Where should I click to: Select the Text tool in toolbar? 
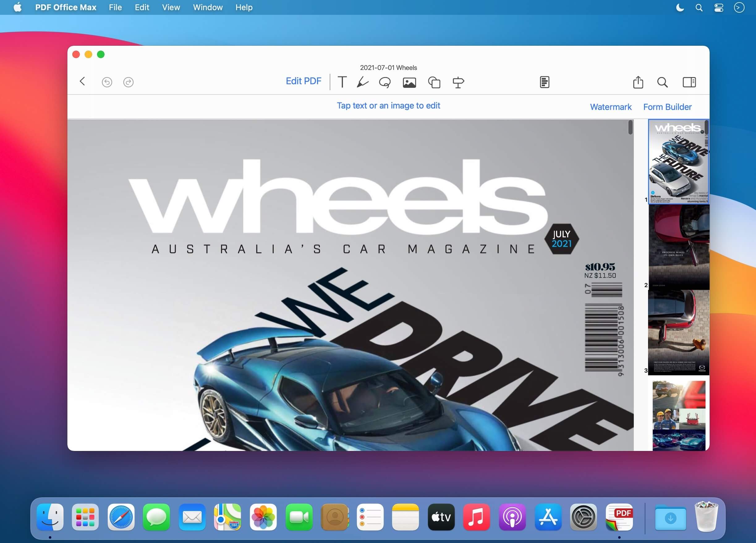(342, 82)
